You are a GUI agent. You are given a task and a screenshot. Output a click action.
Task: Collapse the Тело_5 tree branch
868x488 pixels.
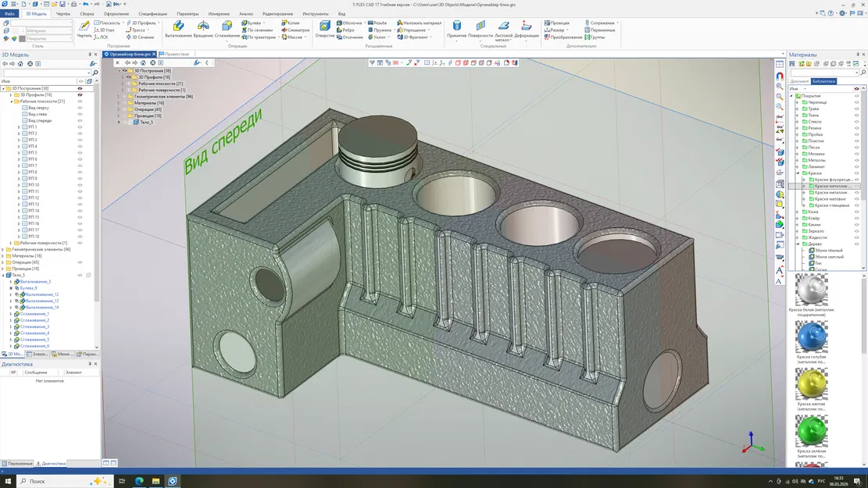tap(3, 275)
